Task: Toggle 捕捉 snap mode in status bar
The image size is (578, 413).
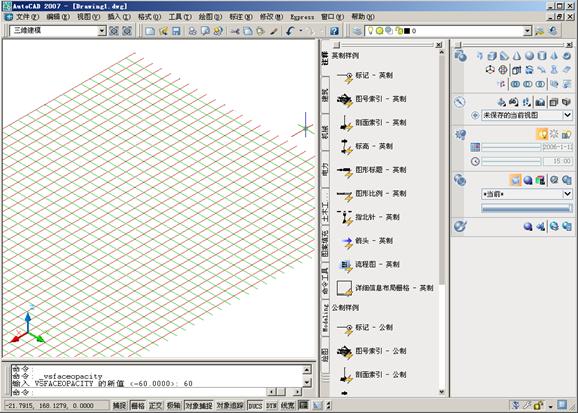Action: [x=119, y=406]
